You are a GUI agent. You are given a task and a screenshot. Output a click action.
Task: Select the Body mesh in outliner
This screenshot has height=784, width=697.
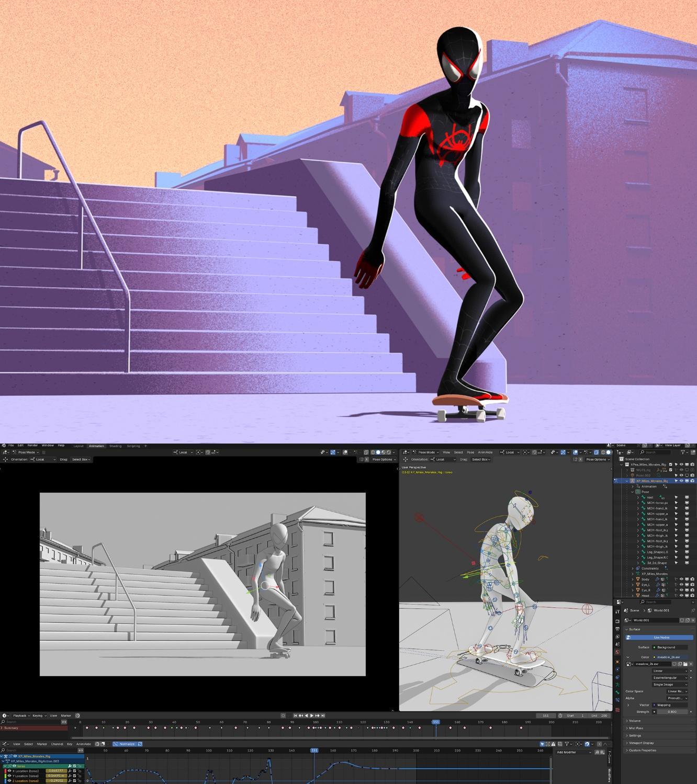coord(645,580)
